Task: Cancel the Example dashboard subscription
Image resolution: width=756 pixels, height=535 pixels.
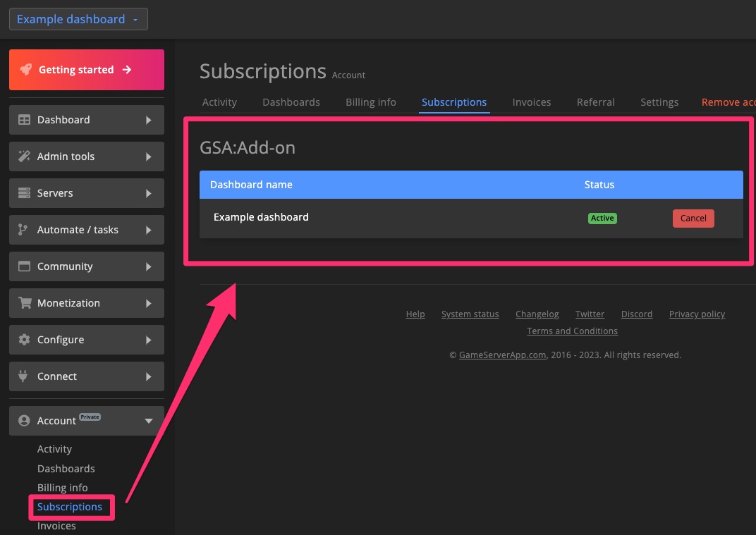Action: (693, 219)
